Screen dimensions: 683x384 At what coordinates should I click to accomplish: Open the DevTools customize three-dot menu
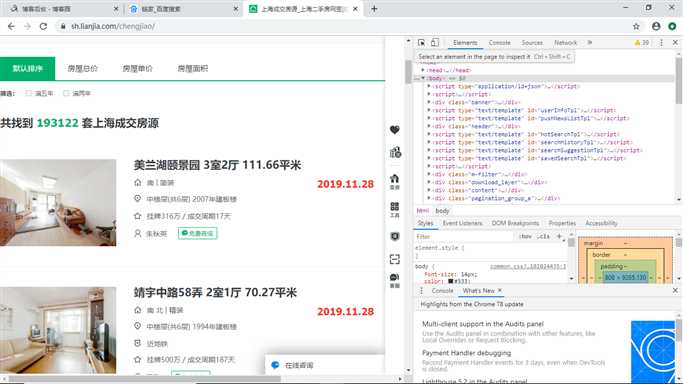[x=661, y=43]
